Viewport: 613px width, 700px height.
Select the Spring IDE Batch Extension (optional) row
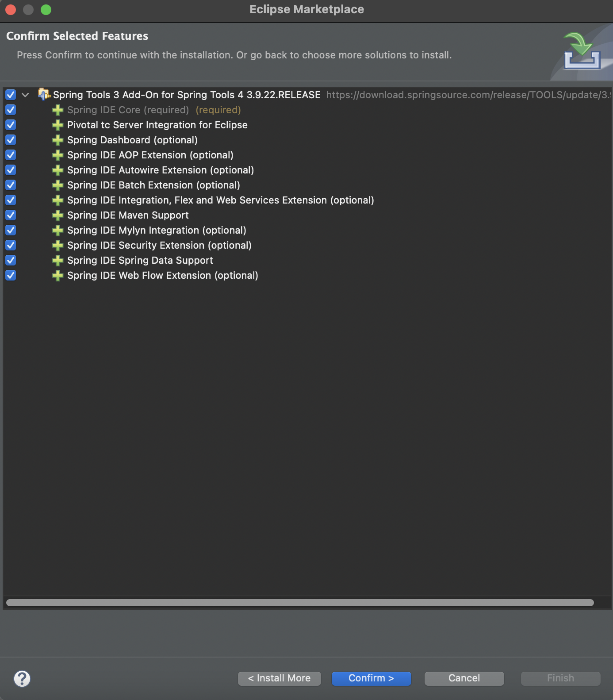tap(307, 185)
